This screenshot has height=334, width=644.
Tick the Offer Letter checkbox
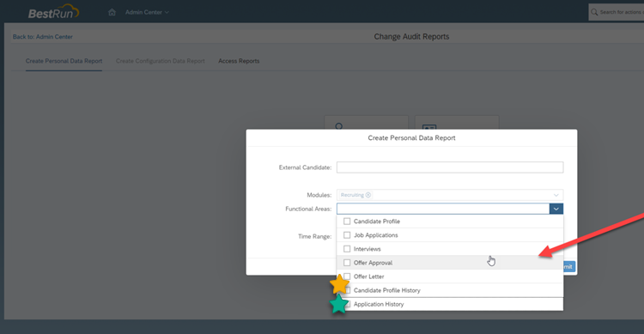[347, 276]
